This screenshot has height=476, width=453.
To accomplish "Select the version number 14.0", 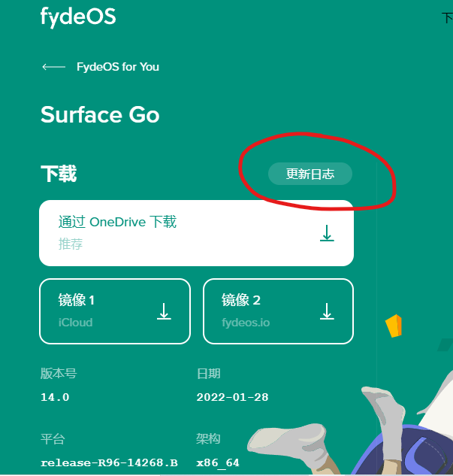I will (x=55, y=397).
